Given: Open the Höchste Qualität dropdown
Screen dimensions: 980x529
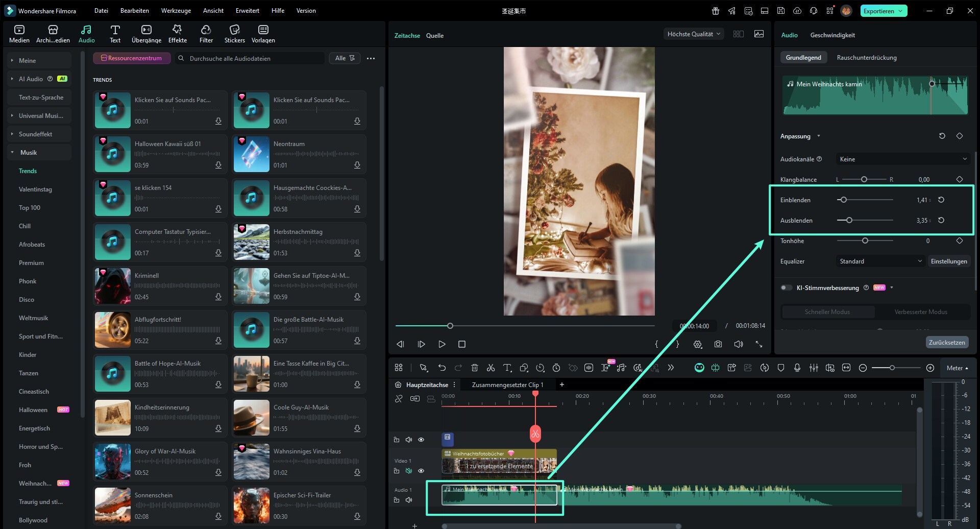Looking at the screenshot, I should [693, 34].
